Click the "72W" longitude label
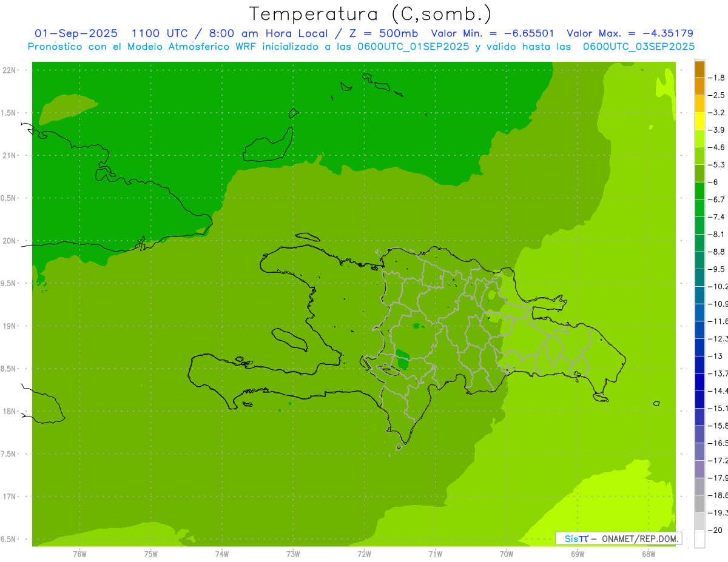This screenshot has width=728, height=562. coord(364,554)
